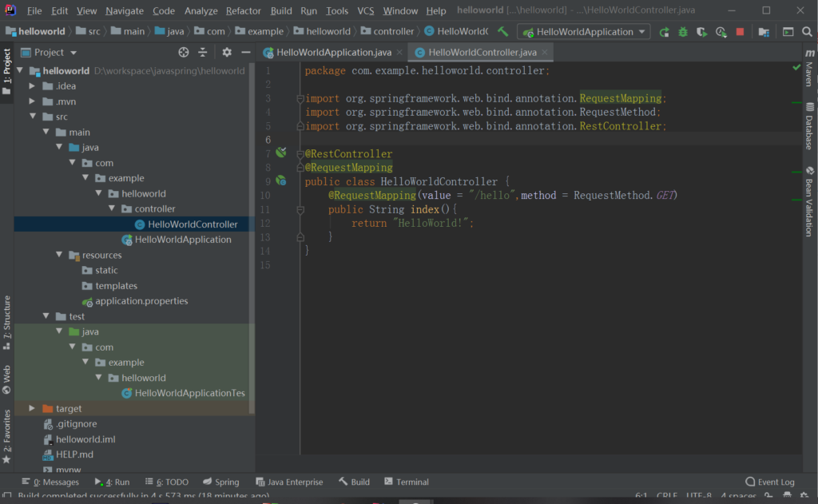Fold the class annotations at line 7
The height and width of the screenshot is (504, 818).
point(300,154)
